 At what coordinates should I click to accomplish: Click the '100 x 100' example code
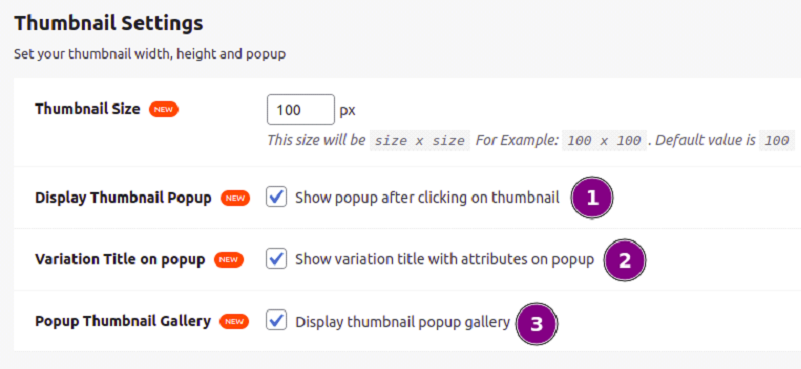pyautogui.click(x=604, y=141)
